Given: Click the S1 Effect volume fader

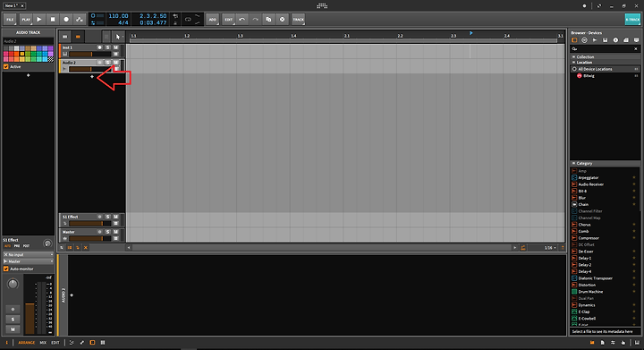Looking at the screenshot, I should click(x=89, y=224).
